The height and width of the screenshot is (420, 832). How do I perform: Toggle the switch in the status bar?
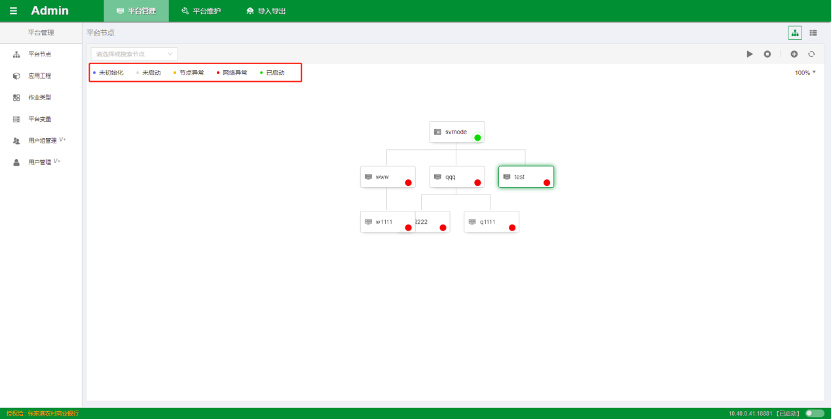point(814,413)
